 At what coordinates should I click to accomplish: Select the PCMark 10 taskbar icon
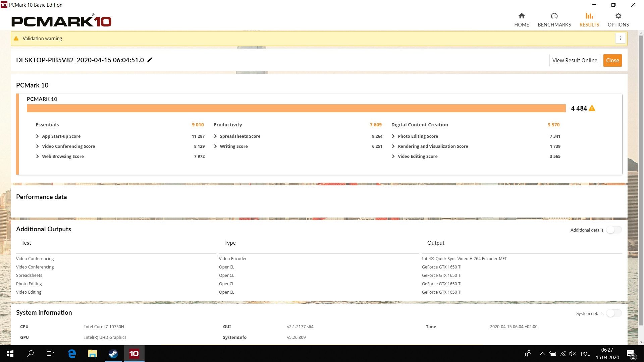click(134, 354)
